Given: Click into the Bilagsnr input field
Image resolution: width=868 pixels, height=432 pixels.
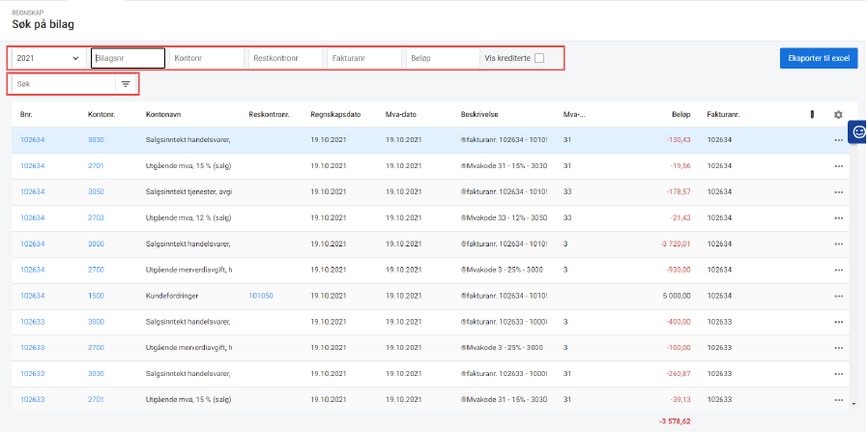Looking at the screenshot, I should point(128,58).
